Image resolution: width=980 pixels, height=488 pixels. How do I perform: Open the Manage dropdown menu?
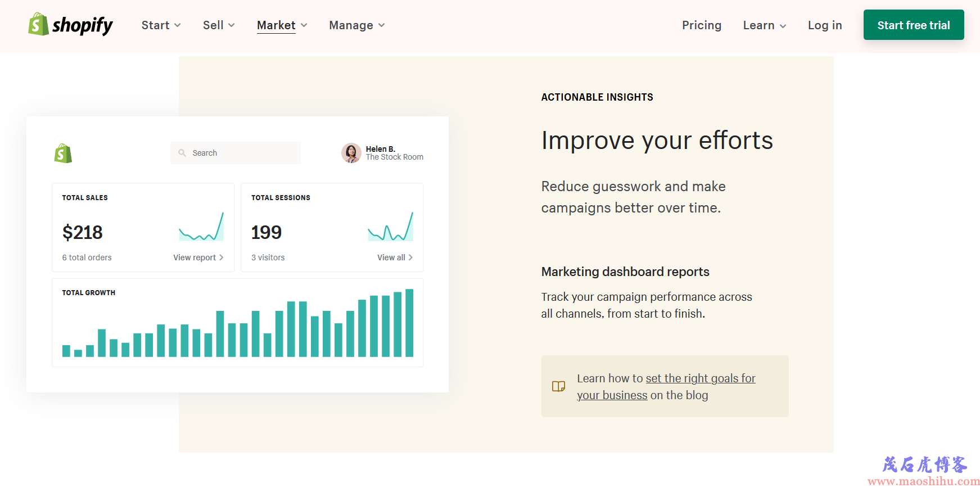[357, 25]
